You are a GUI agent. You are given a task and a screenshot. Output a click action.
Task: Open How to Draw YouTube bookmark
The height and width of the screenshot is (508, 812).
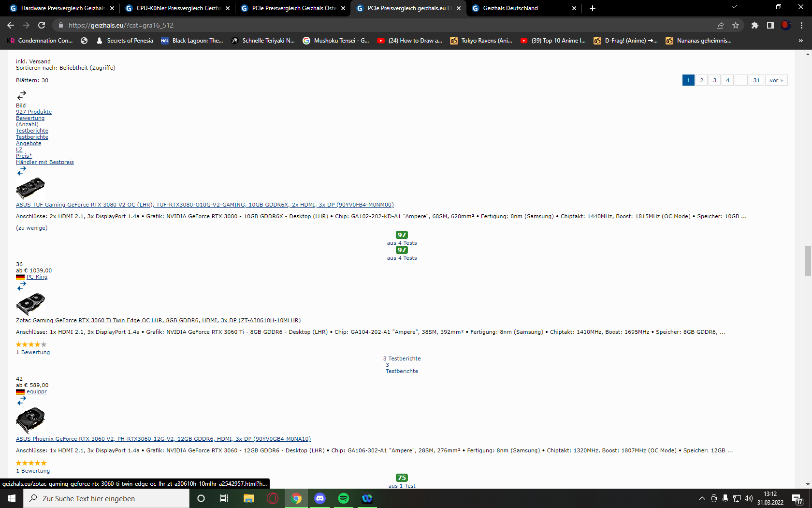tap(410, 41)
